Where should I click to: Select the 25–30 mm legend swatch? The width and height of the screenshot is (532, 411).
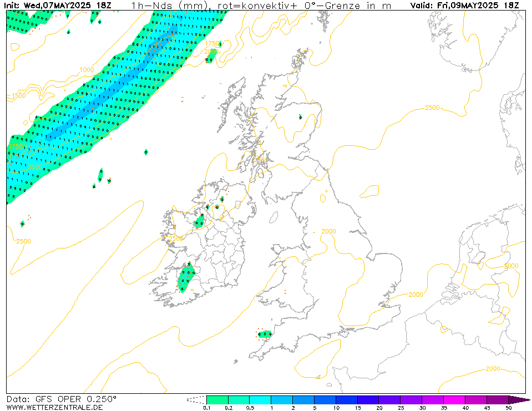[x=411, y=400]
